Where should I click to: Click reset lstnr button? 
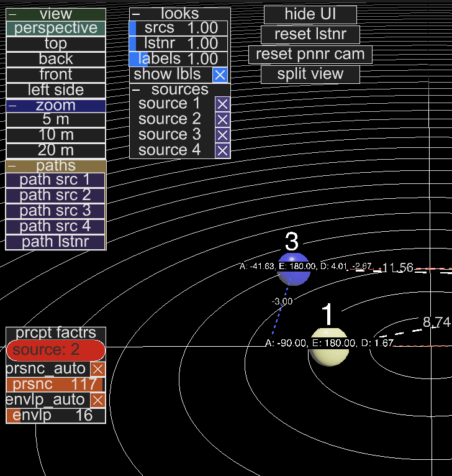coord(310,34)
